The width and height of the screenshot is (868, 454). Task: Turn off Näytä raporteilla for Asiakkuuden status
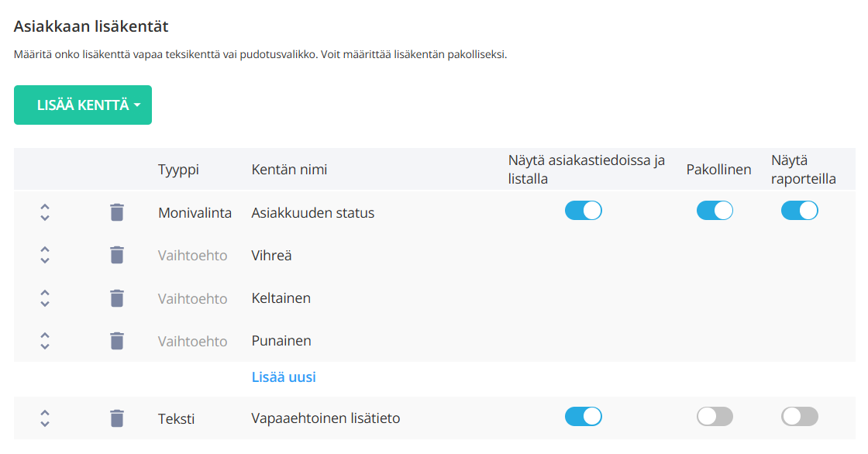(799, 211)
